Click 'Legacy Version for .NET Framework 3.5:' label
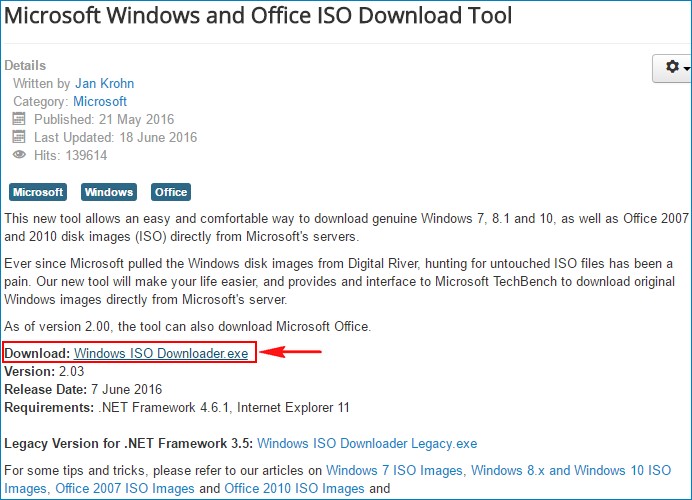This screenshot has width=692, height=500. pyautogui.click(x=128, y=444)
